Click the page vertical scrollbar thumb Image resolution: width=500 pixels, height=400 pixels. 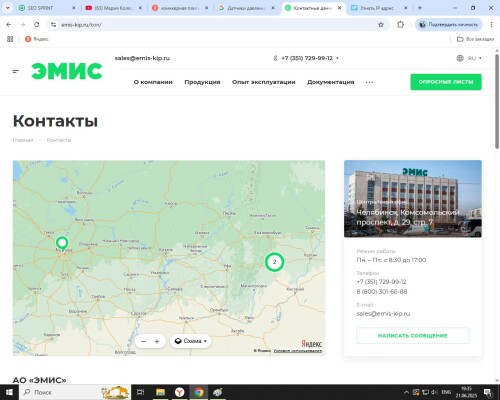click(497, 102)
